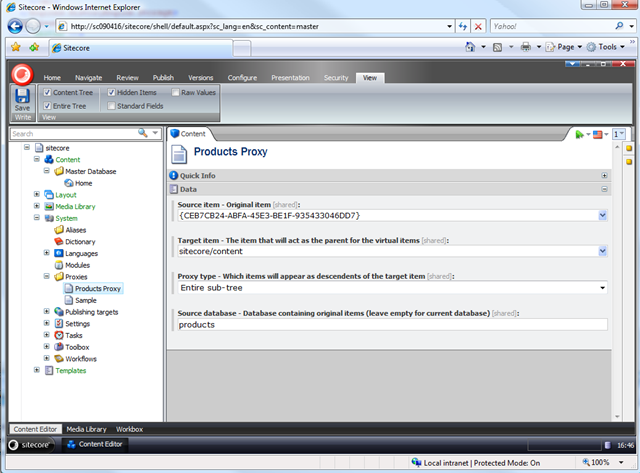Click the US flag language icon
This screenshot has width=640, height=473.
598,134
